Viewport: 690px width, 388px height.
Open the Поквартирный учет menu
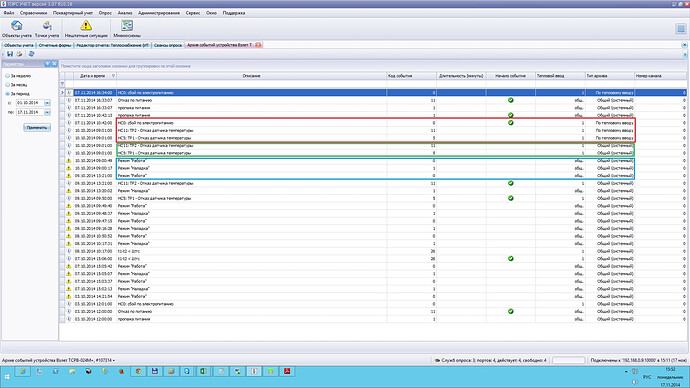[x=73, y=13]
